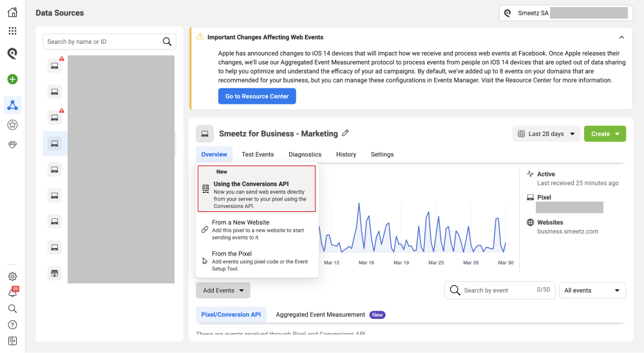The height and width of the screenshot is (353, 644).
Task: Choose Using the Conversions API option
Action: point(257,189)
